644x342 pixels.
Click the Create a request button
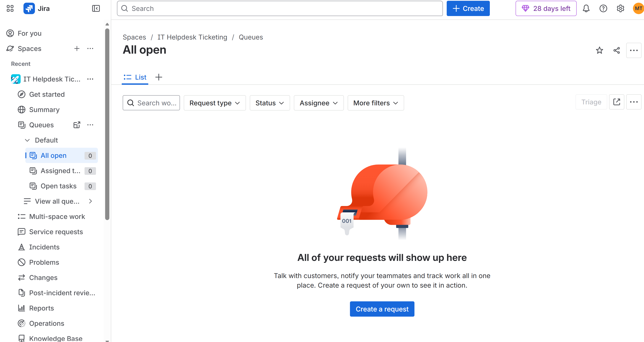(x=382, y=309)
